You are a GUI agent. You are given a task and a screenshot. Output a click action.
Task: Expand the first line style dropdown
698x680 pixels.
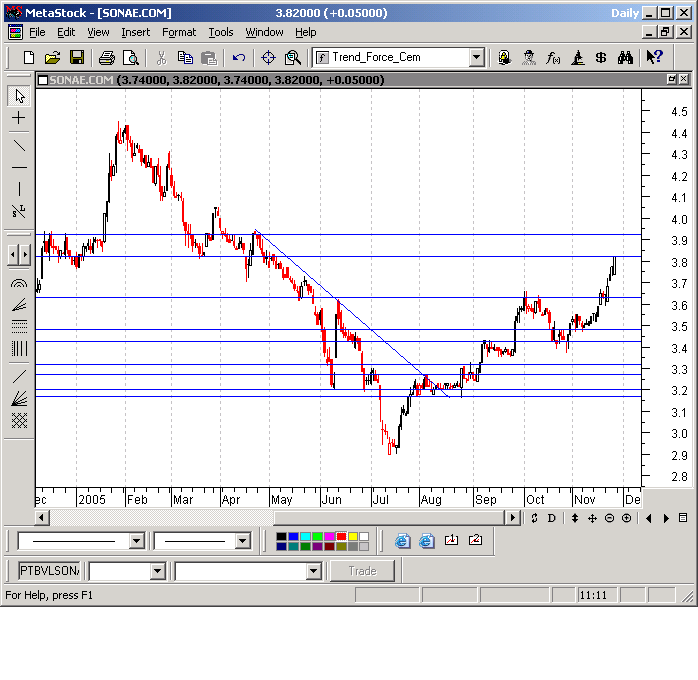[x=137, y=541]
